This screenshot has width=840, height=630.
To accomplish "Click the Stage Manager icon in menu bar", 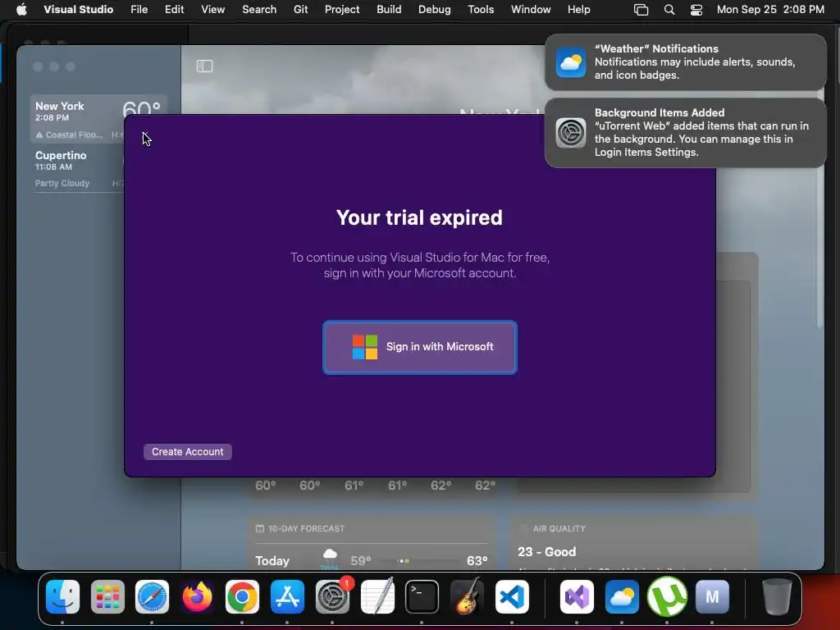I will click(x=641, y=10).
